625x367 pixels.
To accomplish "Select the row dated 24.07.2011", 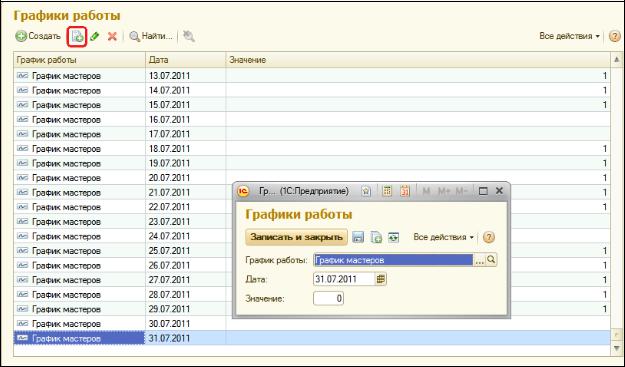I will (312, 236).
